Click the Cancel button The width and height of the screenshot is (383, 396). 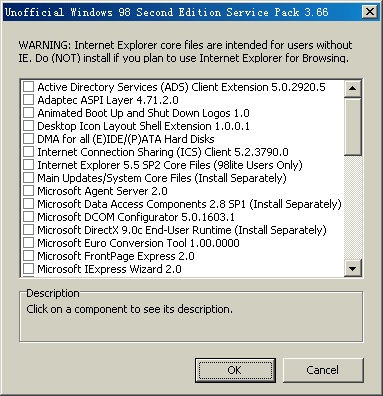(323, 370)
